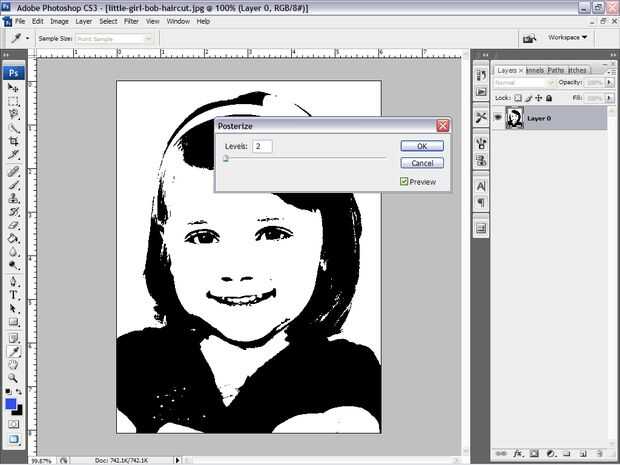Select the Zoom tool
The image size is (620, 465).
(13, 378)
